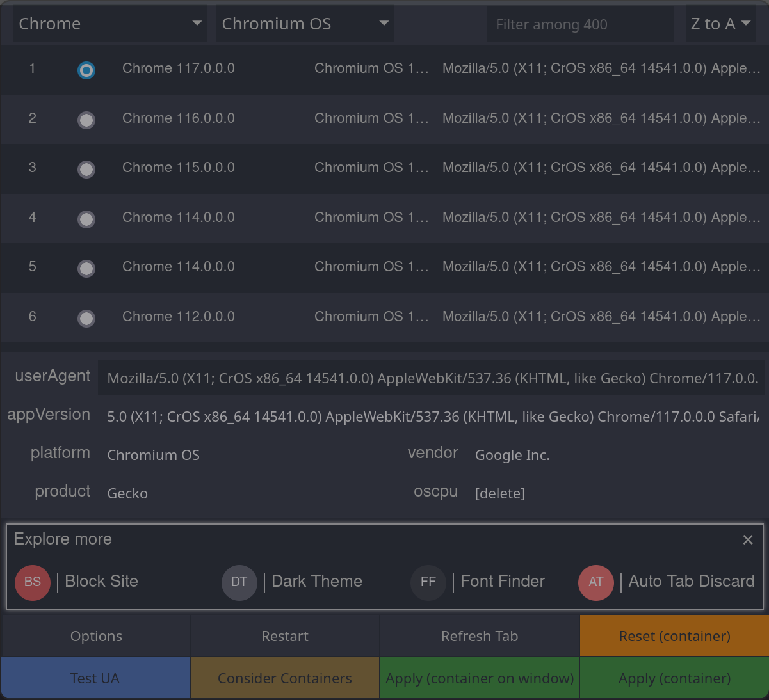Click the row number 6
This screenshot has width=769, height=700.
pos(33,317)
